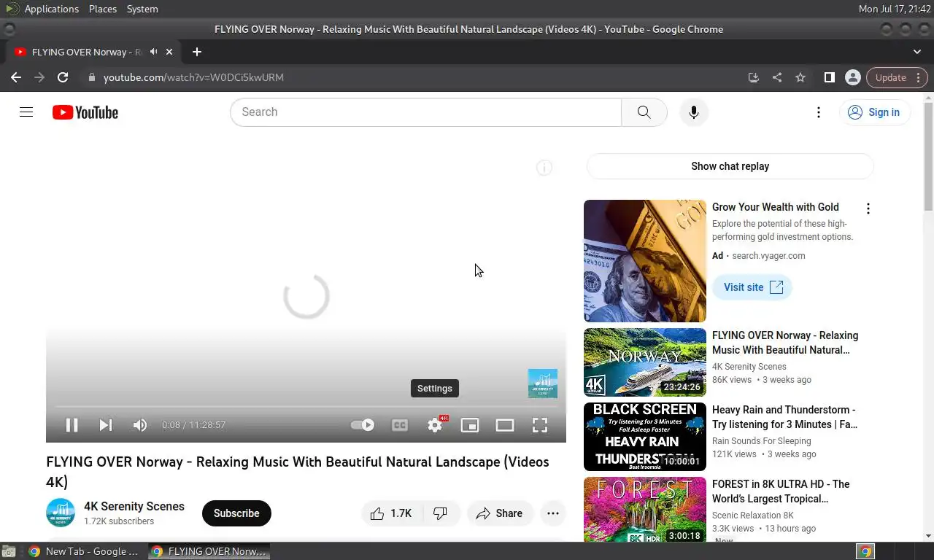
Task: Open the Chrome profile avatar
Action: pyautogui.click(x=852, y=77)
